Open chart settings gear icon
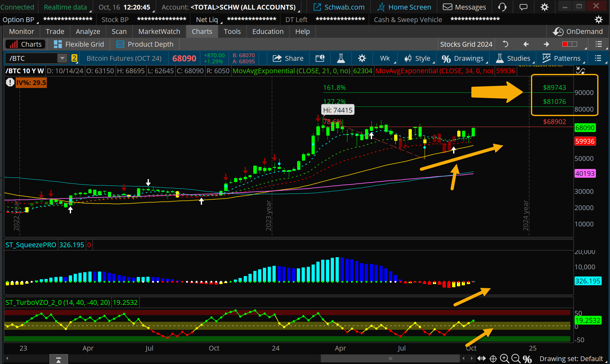 (x=362, y=58)
